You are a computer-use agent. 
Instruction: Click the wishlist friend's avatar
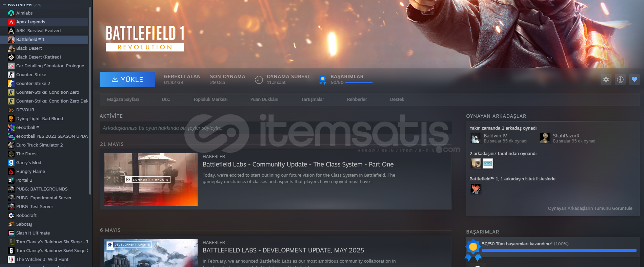[476, 189]
